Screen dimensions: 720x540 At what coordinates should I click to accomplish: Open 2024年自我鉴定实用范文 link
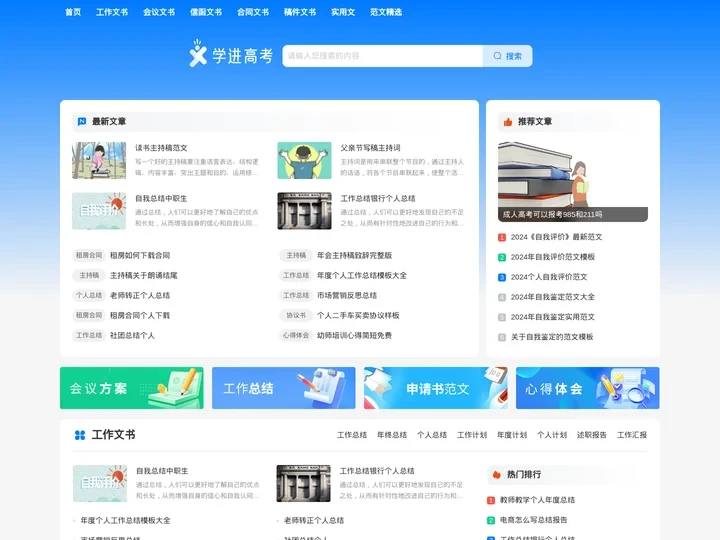coord(553,317)
